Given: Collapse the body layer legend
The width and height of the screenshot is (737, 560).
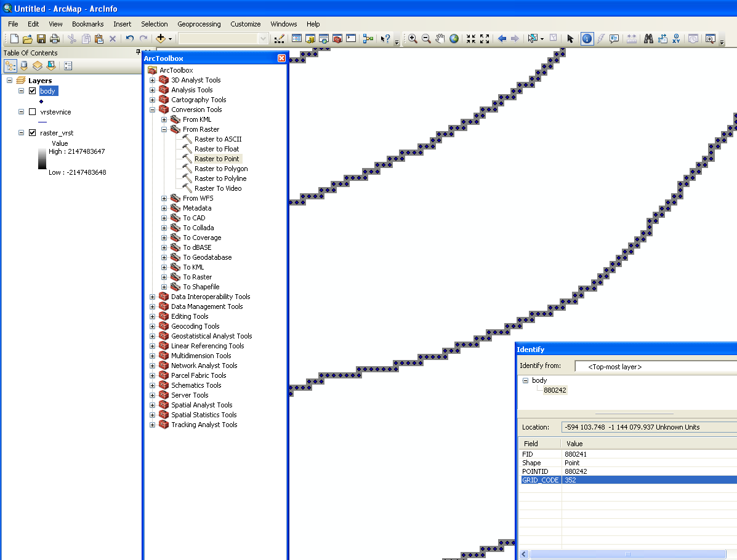Looking at the screenshot, I should pos(21,90).
